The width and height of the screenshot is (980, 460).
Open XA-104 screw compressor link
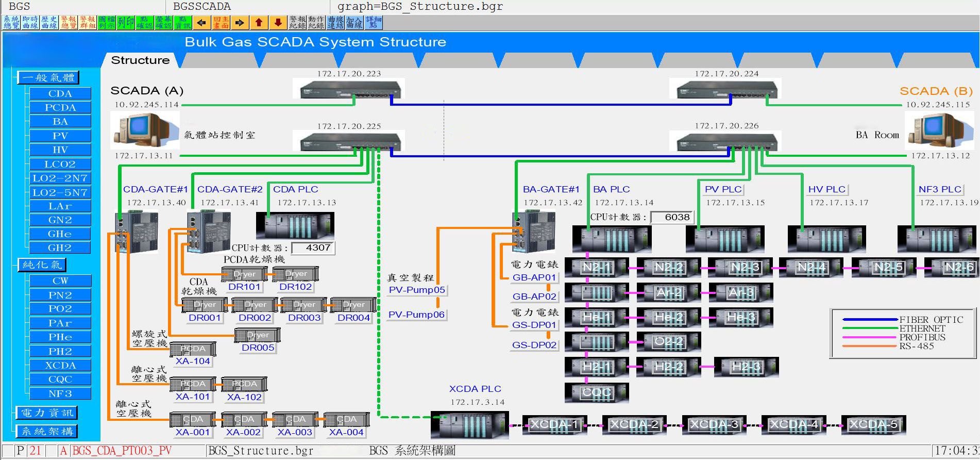193,361
